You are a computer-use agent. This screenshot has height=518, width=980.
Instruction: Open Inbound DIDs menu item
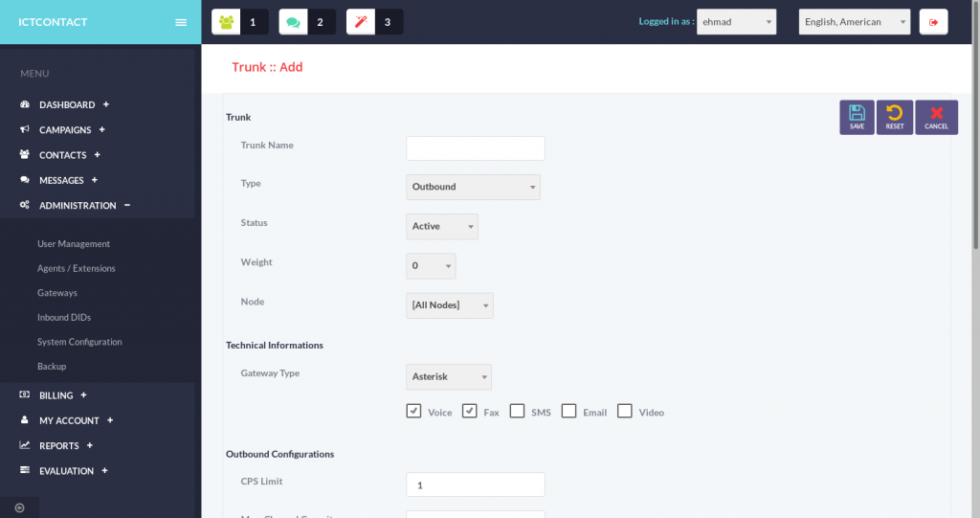click(x=64, y=317)
